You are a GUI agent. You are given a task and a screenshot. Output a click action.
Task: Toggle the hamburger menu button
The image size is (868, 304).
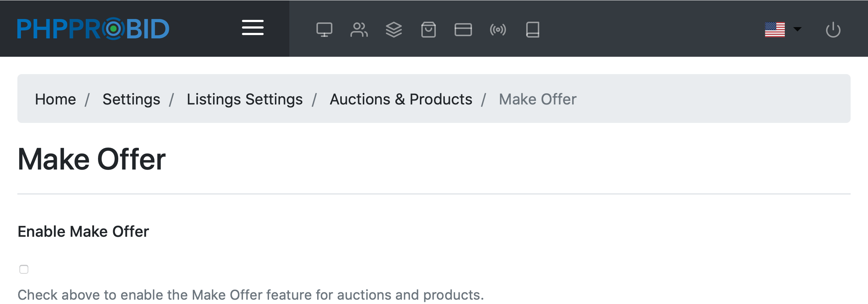(x=252, y=28)
